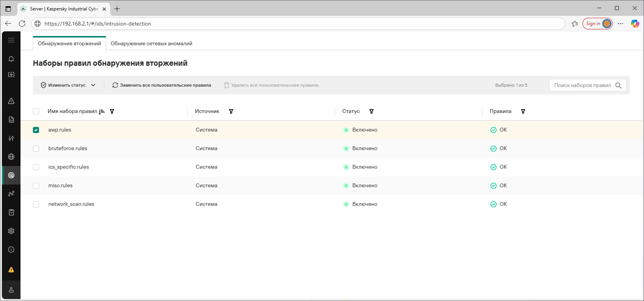Click the search magnifier icon
The height and width of the screenshot is (301, 644).
click(618, 86)
